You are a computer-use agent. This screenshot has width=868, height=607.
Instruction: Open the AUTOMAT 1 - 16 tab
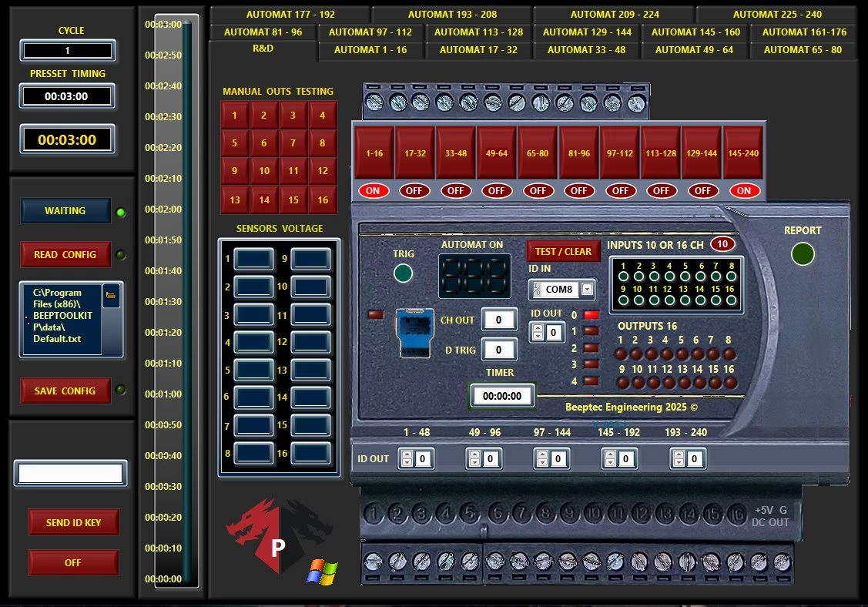tap(370, 50)
